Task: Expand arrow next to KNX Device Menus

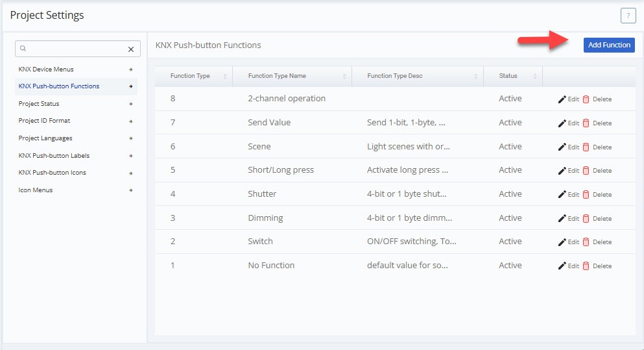Action: pyautogui.click(x=130, y=69)
